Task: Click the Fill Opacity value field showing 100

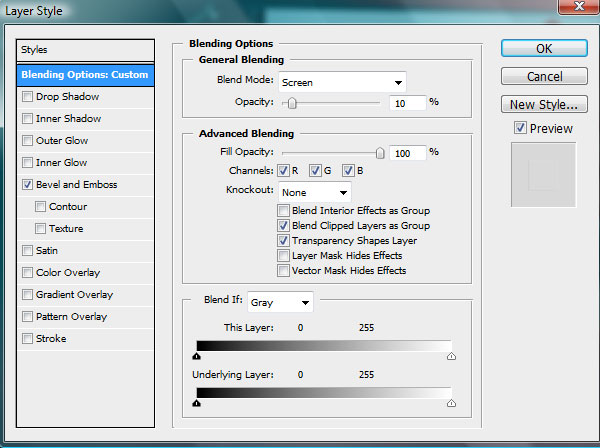Action: click(408, 153)
